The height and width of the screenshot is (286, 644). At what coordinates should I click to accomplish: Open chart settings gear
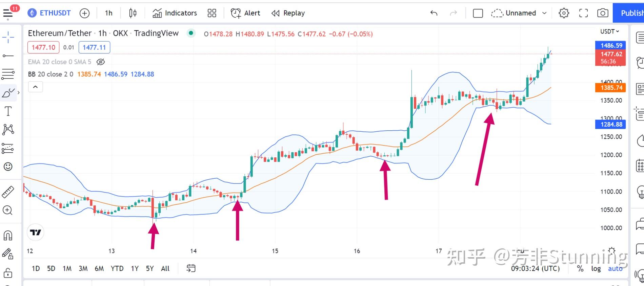coord(564,13)
